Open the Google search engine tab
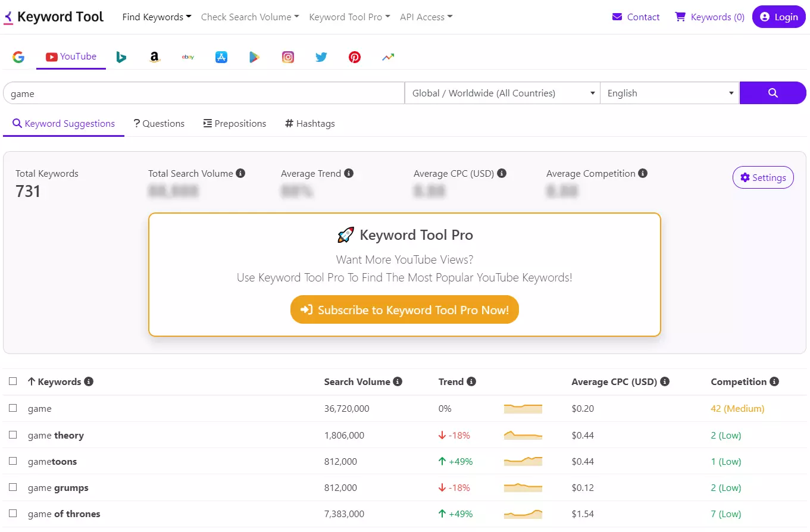810x532 pixels. pyautogui.click(x=18, y=57)
